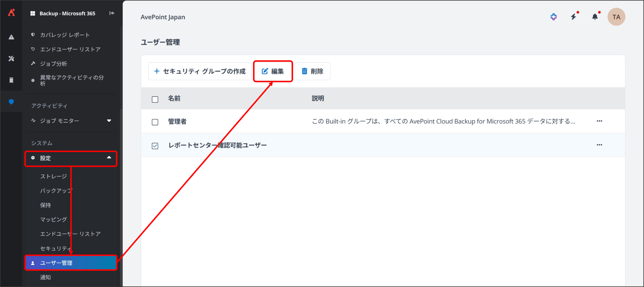Click the AvePoint logo icon

pyautogui.click(x=11, y=13)
